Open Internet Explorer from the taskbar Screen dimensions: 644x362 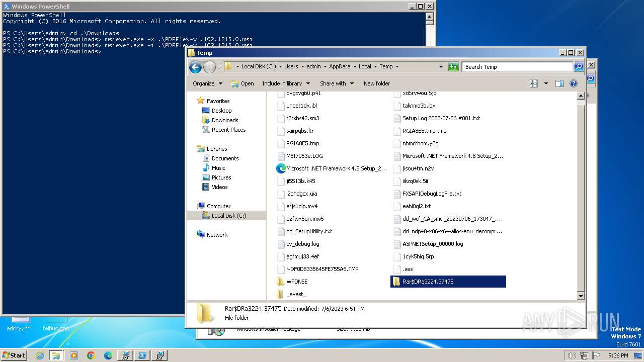point(40,355)
